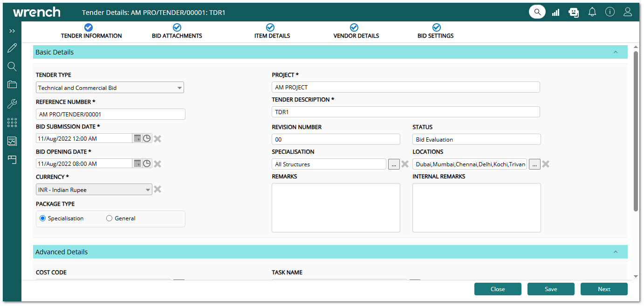Collapse the Basic Details section
Viewport: 644px width, 306px height.
click(616, 52)
